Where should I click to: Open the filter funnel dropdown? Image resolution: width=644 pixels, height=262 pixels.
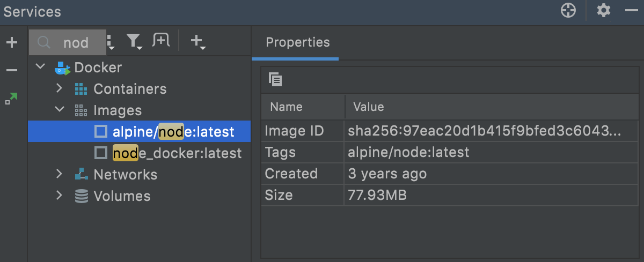tap(134, 42)
